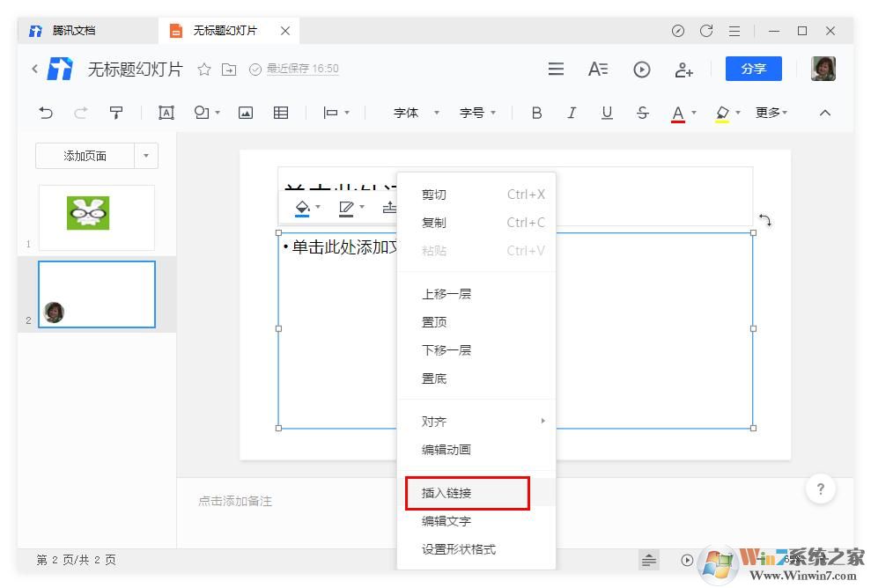
Task: Select the format painter icon
Action: pos(117,113)
